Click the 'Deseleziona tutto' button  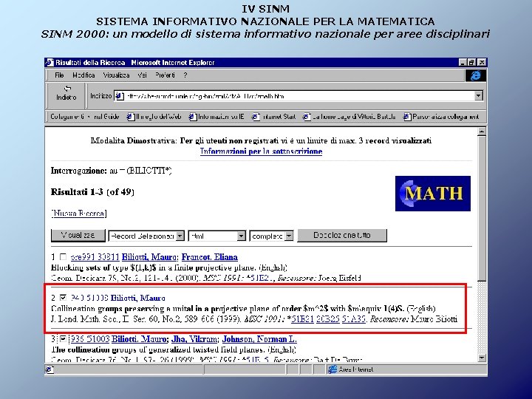pyautogui.click(x=342, y=235)
